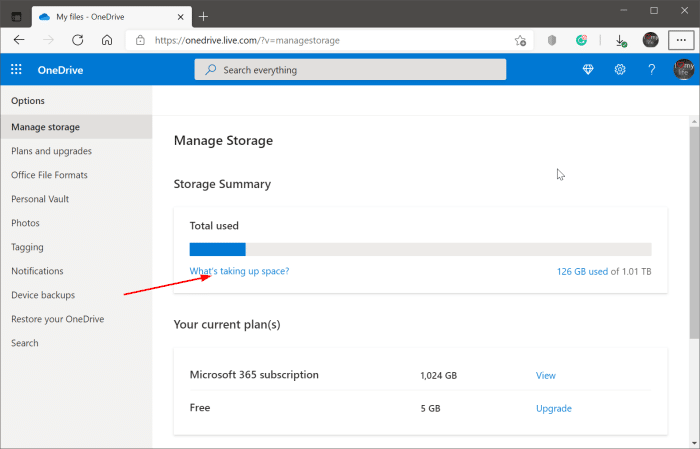View the Microsoft 365 subscription
The height and width of the screenshot is (449, 700).
546,375
